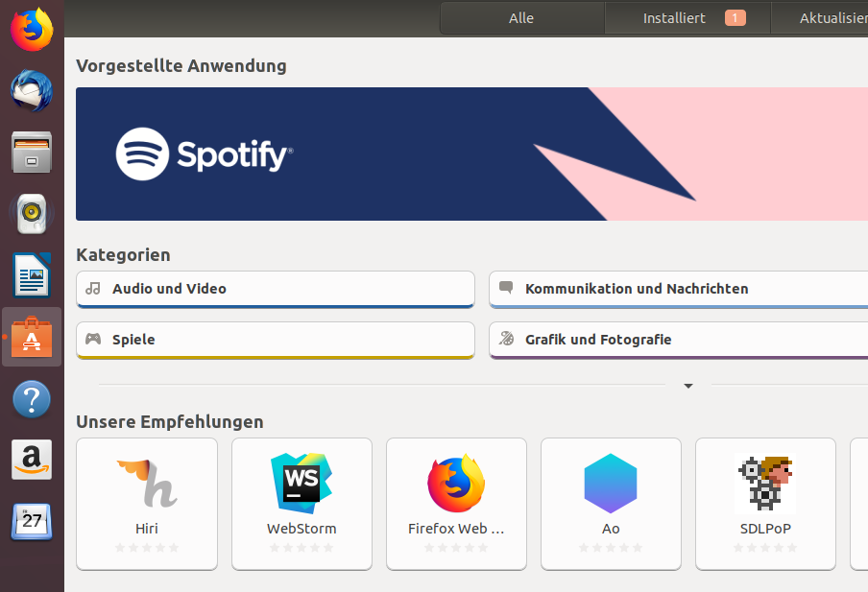Image resolution: width=868 pixels, height=592 pixels.
Task: Launch Thunderbird mail from the dock
Action: [x=32, y=91]
